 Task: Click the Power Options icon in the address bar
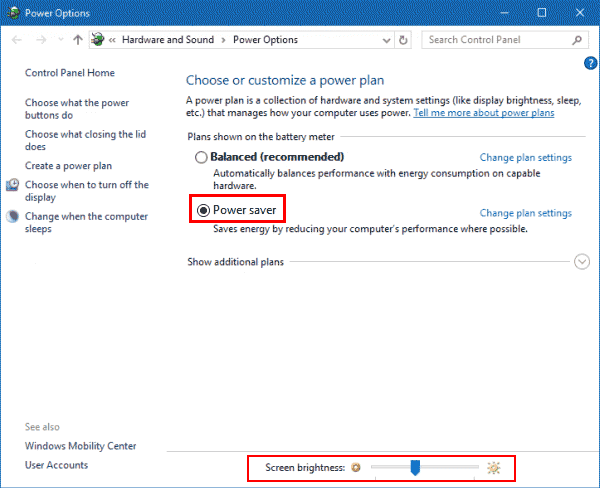point(98,39)
